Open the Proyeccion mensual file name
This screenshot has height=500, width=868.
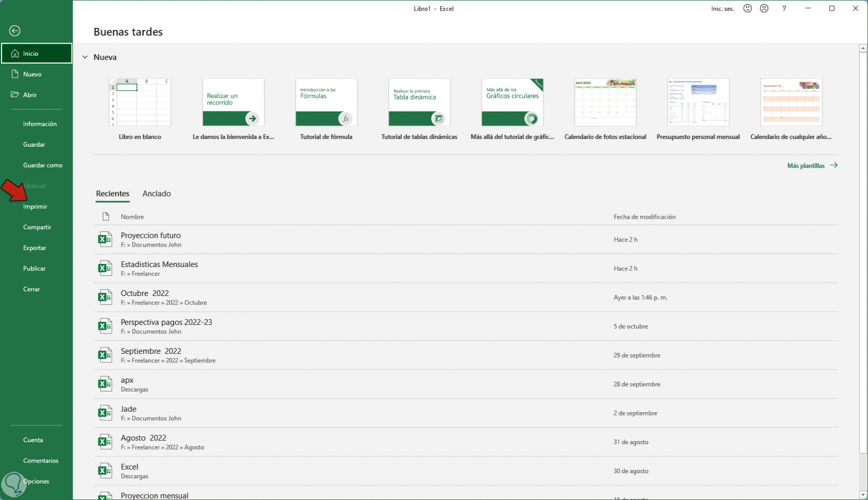[x=155, y=495]
